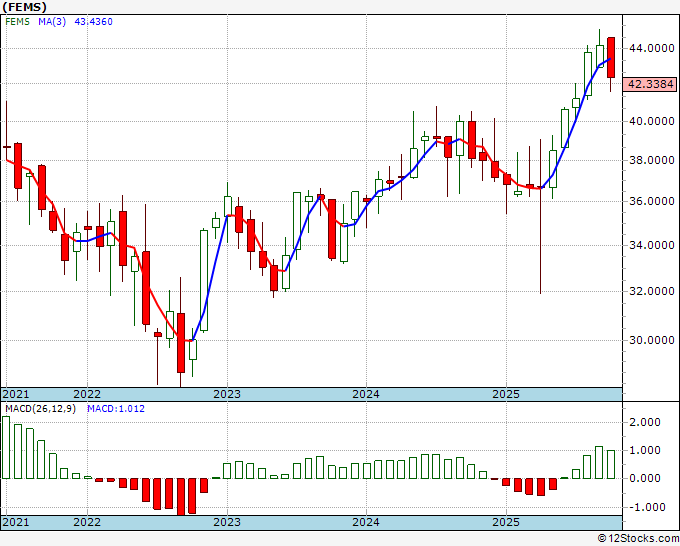Select 2023 on the price chart timeline
The width and height of the screenshot is (680, 546).
tap(227, 394)
